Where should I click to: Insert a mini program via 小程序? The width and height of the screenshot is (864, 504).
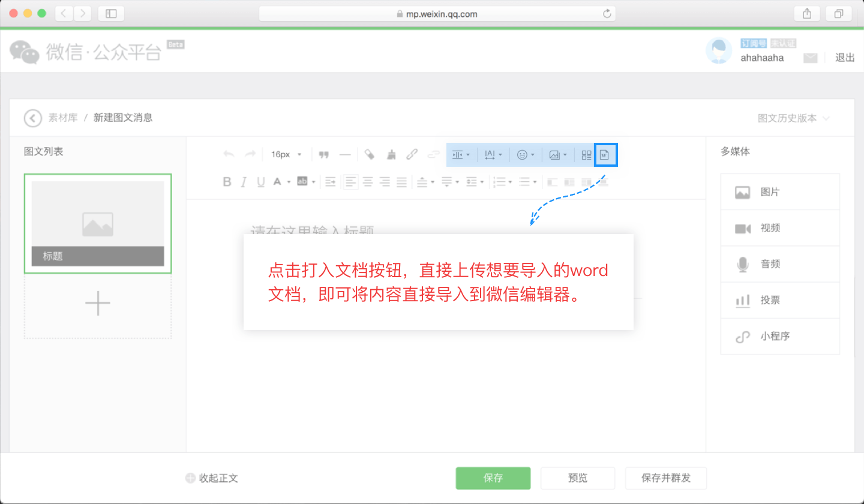(780, 336)
